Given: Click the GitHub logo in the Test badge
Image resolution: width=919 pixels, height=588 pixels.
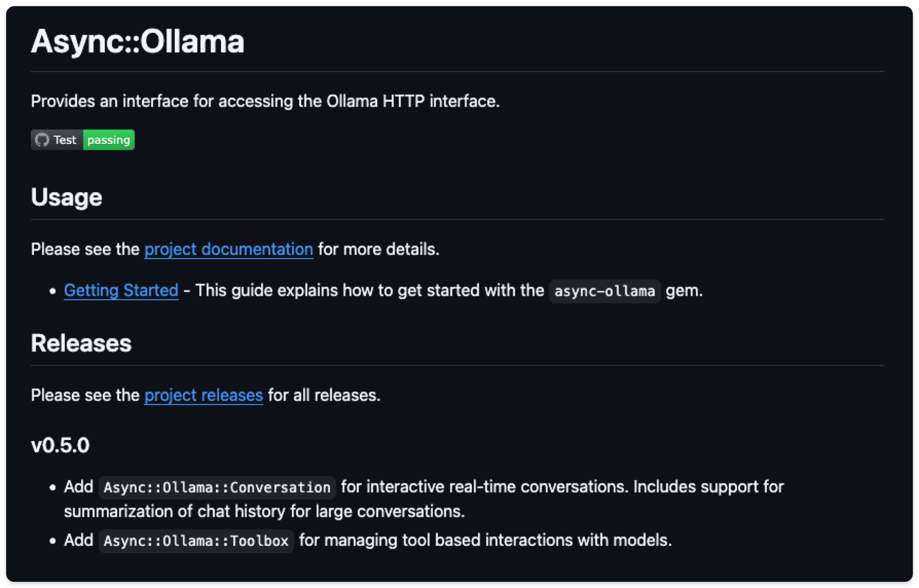Looking at the screenshot, I should pyautogui.click(x=42, y=140).
